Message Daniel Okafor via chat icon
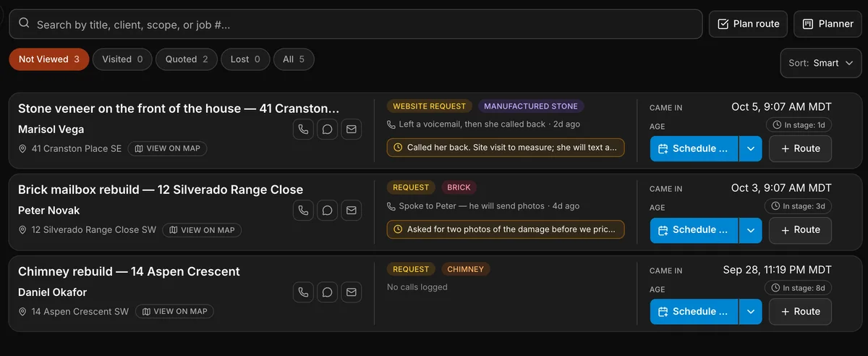The width and height of the screenshot is (868, 356). 327,292
